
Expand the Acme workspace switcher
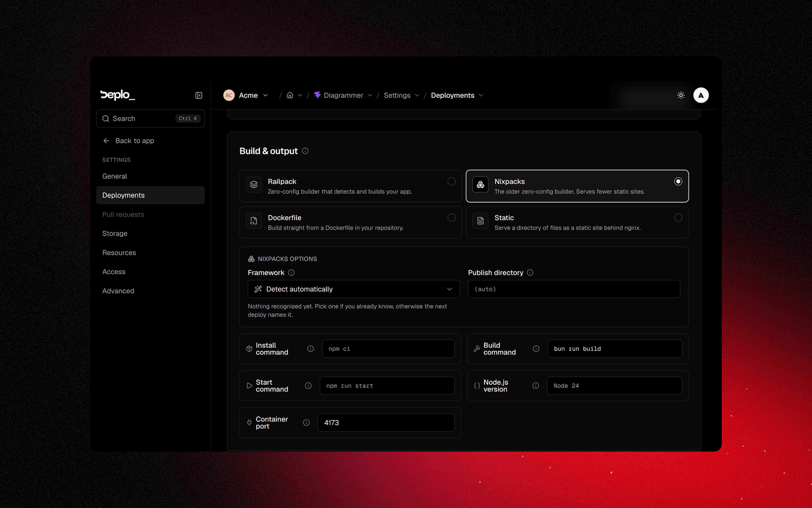265,95
